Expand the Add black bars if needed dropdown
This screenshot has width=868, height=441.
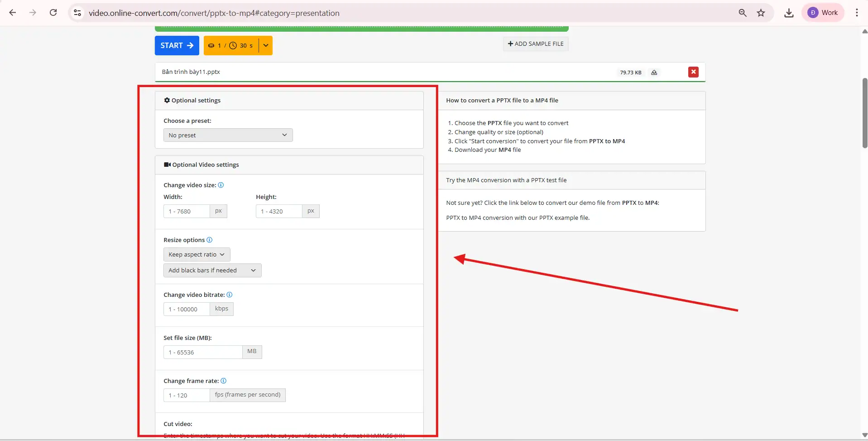click(x=212, y=270)
